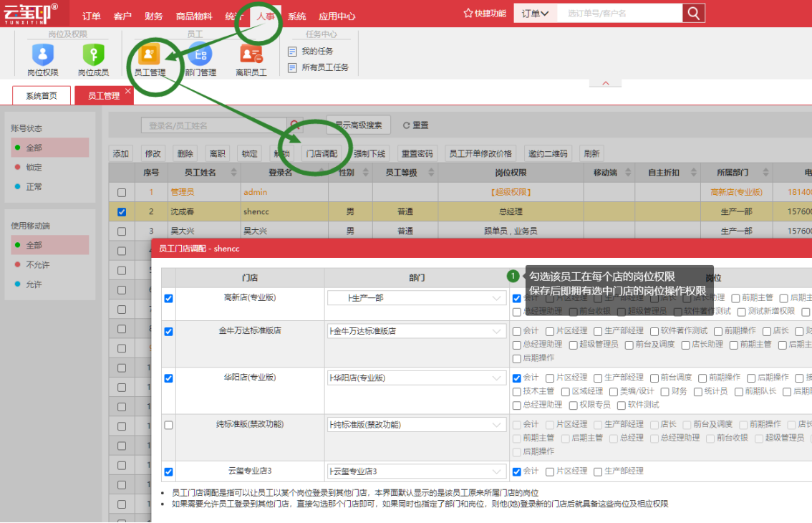Open the 订单 menu

pyautogui.click(x=91, y=16)
